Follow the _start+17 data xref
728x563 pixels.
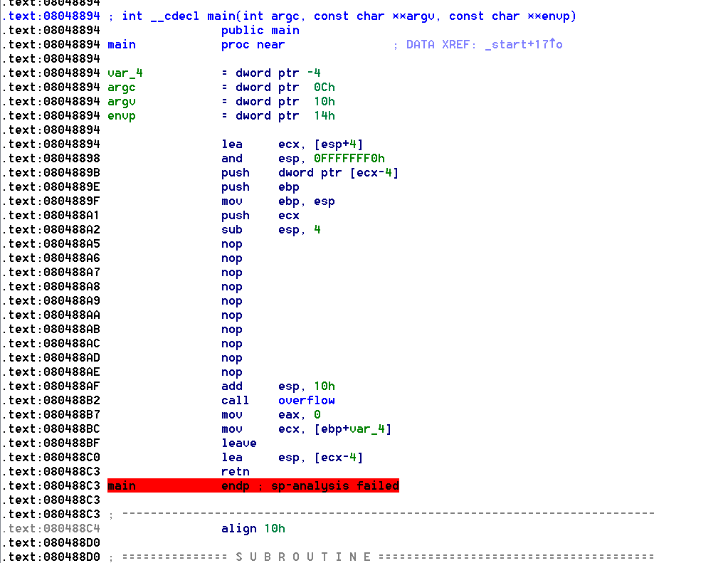519,44
